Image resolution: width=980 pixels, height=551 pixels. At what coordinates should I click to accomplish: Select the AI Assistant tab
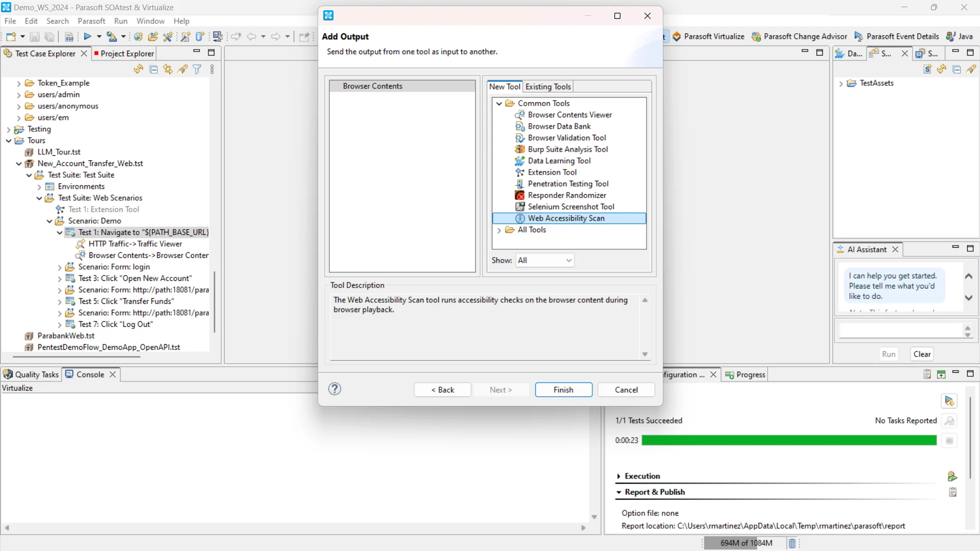(867, 249)
